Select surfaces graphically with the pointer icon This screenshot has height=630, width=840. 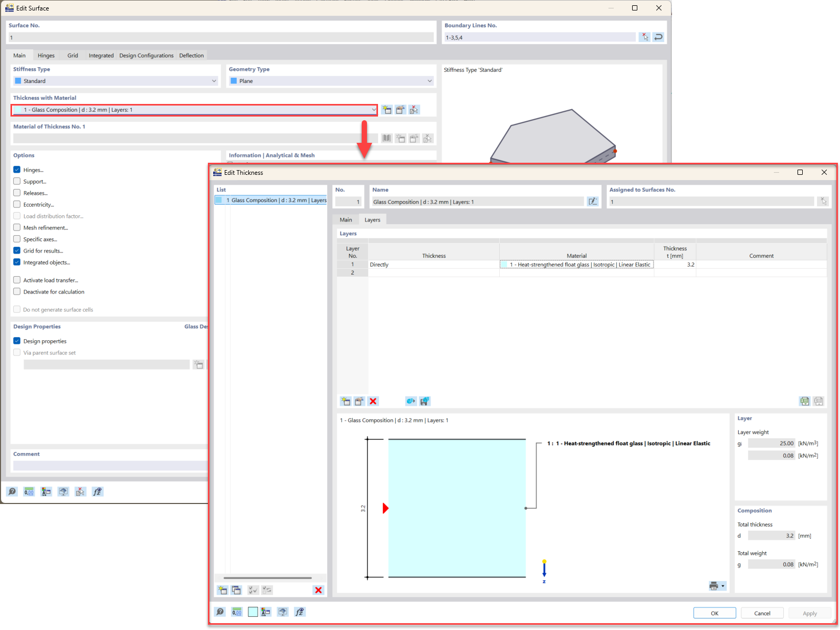pos(823,201)
